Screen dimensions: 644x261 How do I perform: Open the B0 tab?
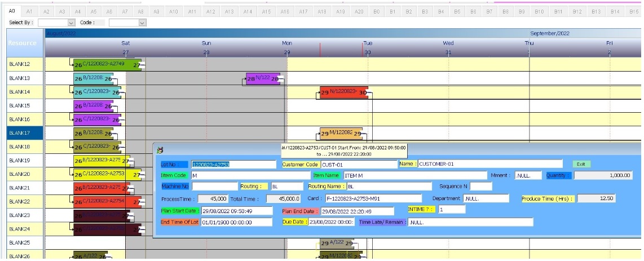(x=376, y=11)
